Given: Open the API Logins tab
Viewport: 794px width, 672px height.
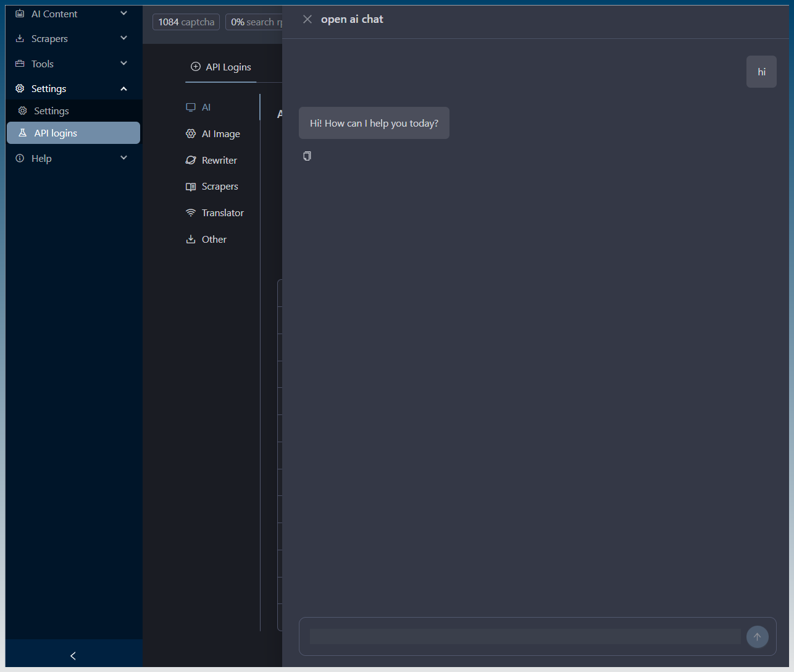Looking at the screenshot, I should point(221,67).
